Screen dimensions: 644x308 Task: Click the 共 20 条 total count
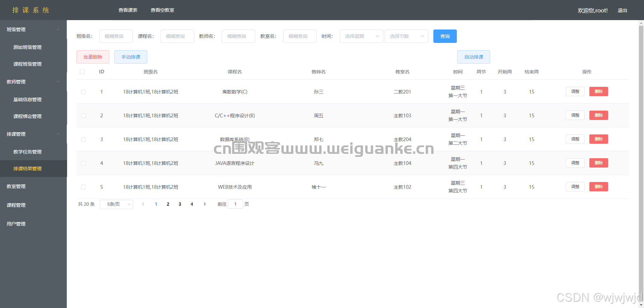87,204
